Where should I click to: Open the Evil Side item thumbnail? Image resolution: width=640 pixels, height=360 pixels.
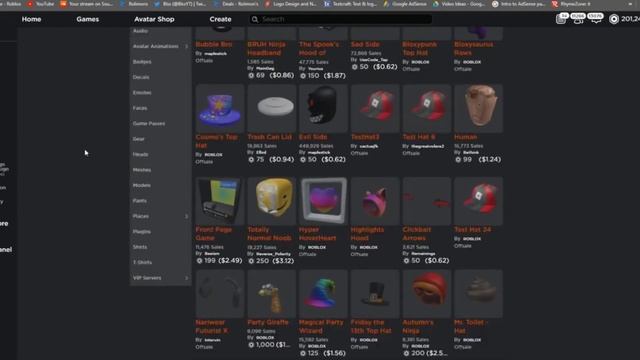(x=323, y=108)
